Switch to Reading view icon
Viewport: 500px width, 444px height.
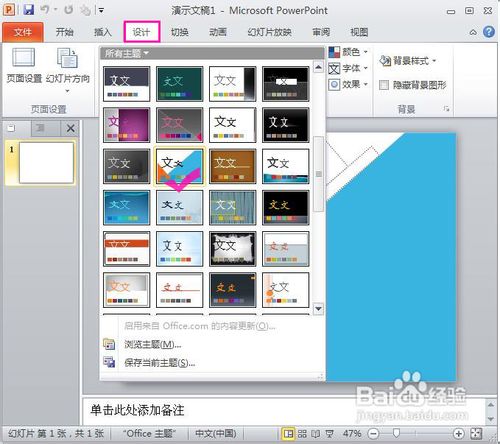click(x=316, y=434)
